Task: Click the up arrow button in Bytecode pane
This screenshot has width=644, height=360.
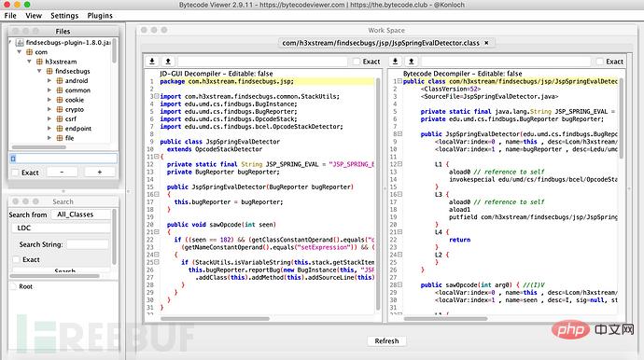Action: (411, 62)
